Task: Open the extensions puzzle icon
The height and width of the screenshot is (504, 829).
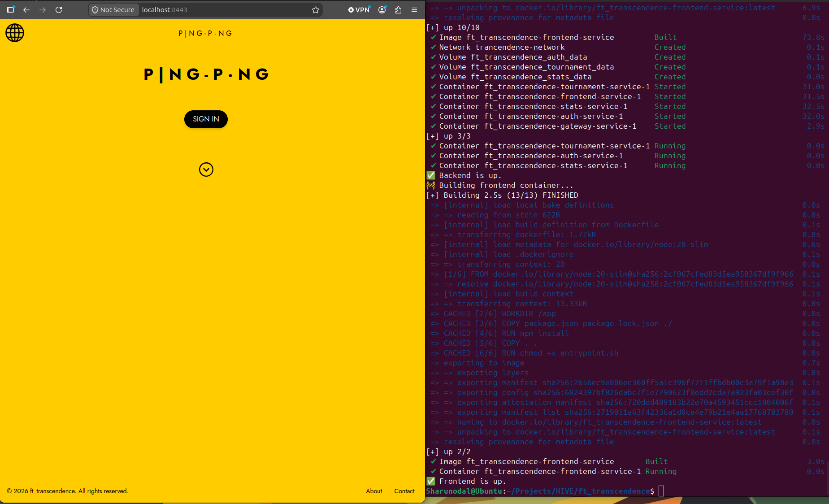Action: point(398,10)
